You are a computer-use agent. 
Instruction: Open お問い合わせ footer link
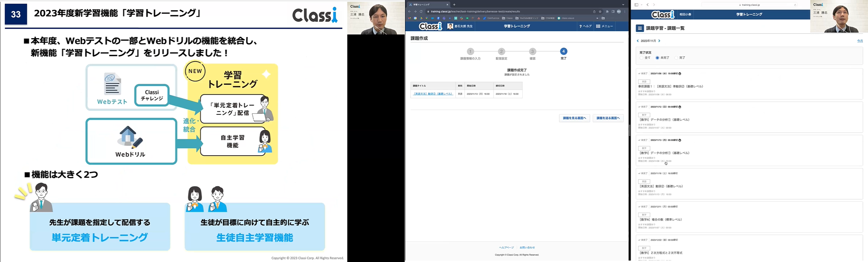coord(527,247)
